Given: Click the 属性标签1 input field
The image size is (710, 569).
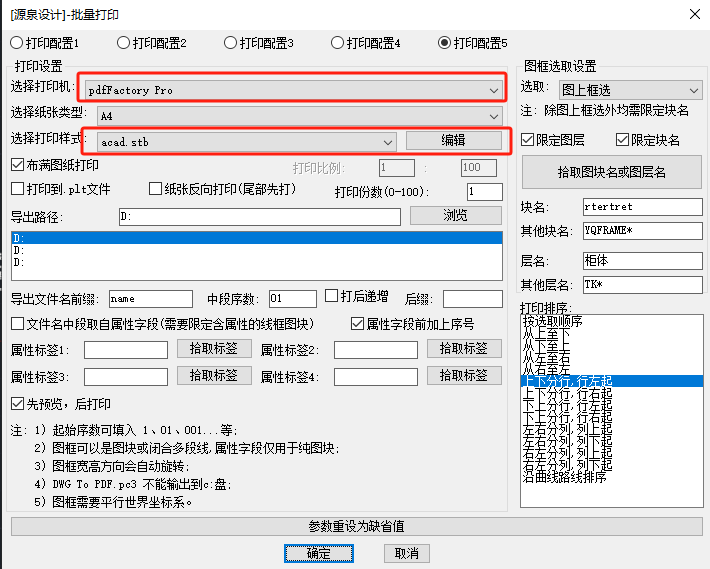Looking at the screenshot, I should pos(126,350).
